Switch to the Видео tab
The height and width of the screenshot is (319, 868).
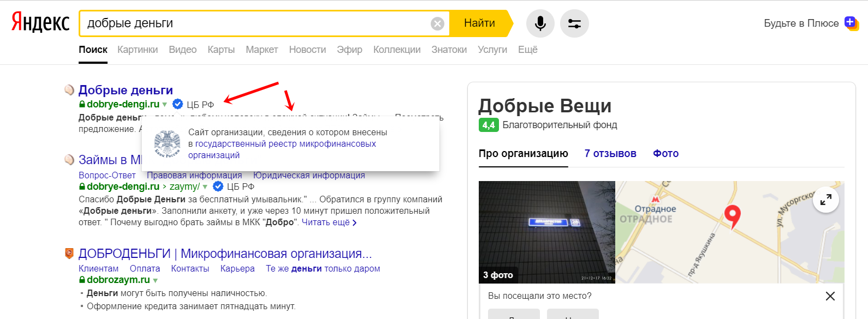[x=183, y=50]
